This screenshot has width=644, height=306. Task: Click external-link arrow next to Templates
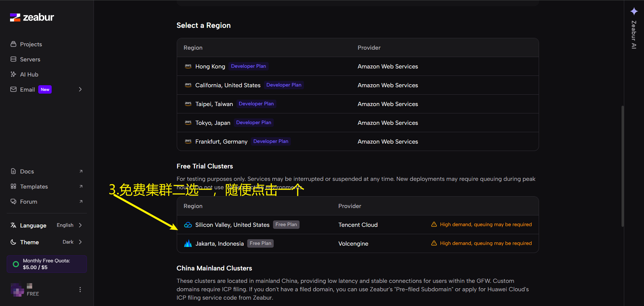click(x=81, y=187)
